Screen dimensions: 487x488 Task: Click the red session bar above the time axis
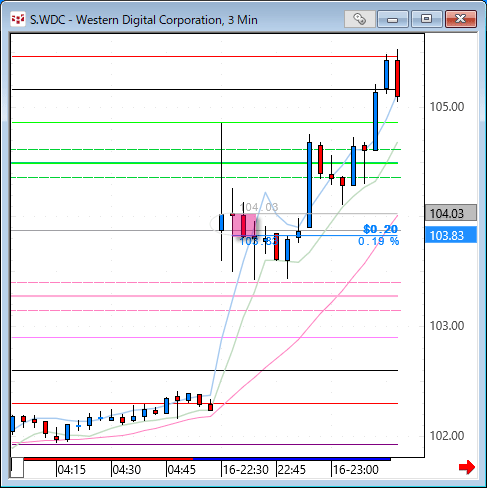(x=108, y=459)
